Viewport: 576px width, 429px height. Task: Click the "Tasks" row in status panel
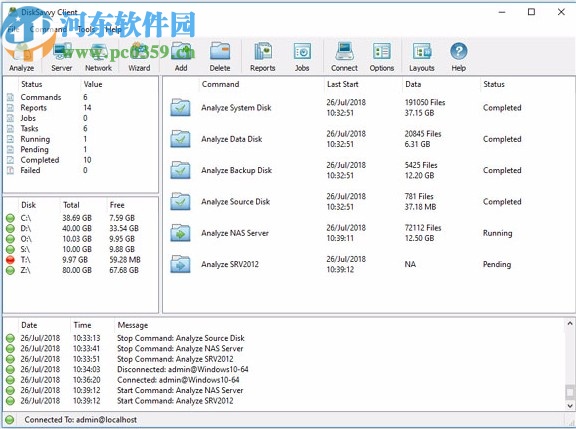[81, 129]
